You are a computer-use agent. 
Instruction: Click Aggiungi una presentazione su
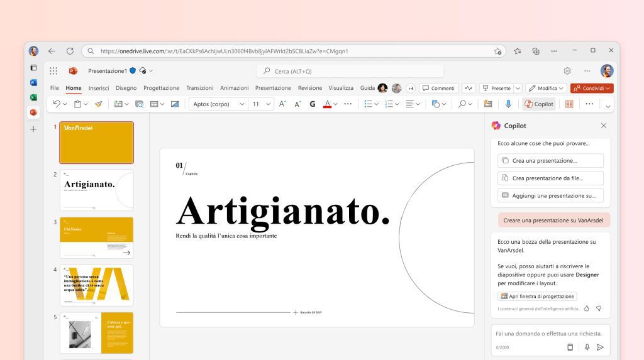point(550,196)
